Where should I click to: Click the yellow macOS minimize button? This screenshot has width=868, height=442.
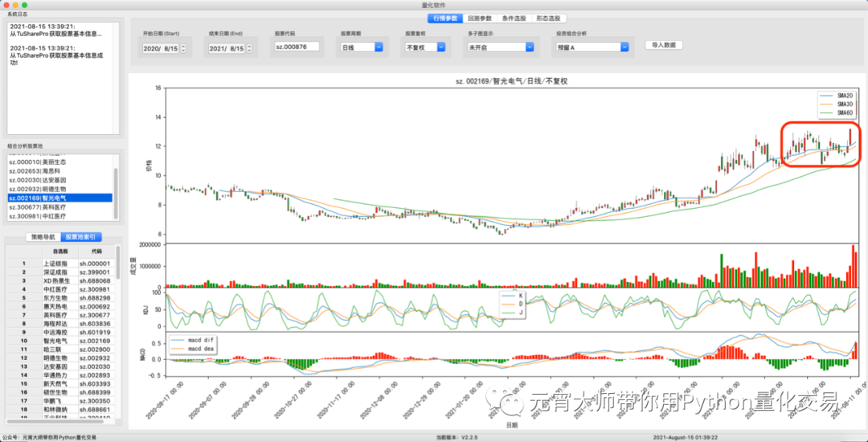click(15, 5)
